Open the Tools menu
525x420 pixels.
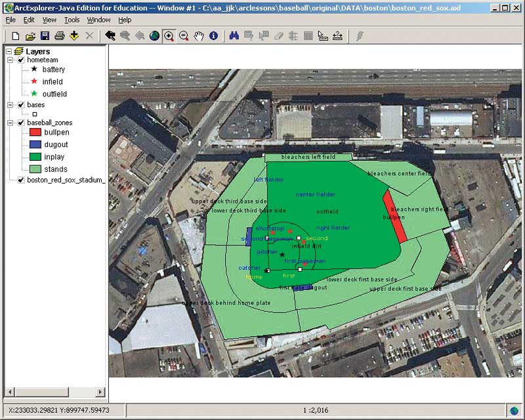pos(72,20)
